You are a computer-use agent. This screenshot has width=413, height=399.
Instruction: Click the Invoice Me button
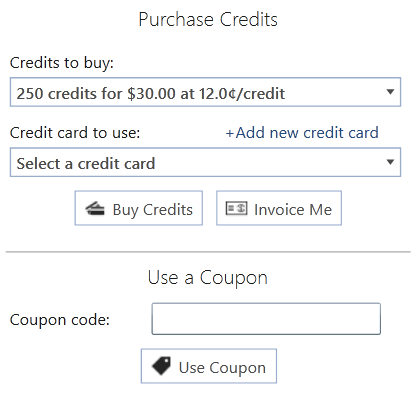(x=279, y=208)
